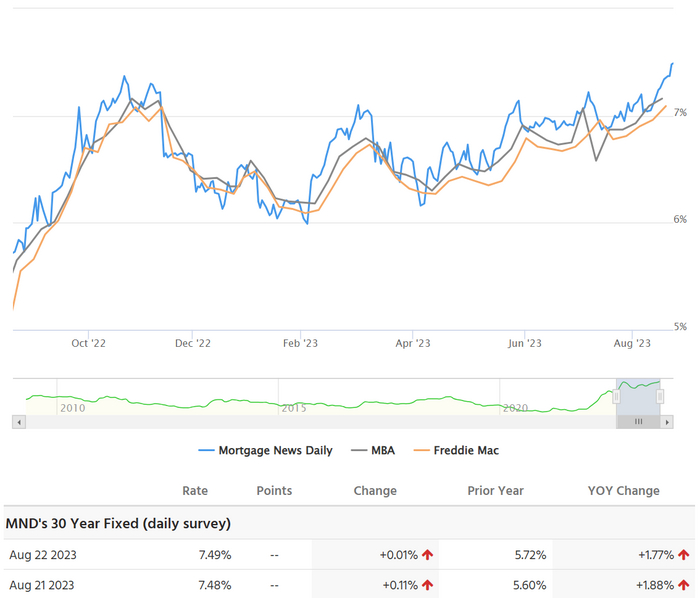Click the Aug 21 2023 row date
Viewport: 700px width, 598px height.
(x=41, y=585)
